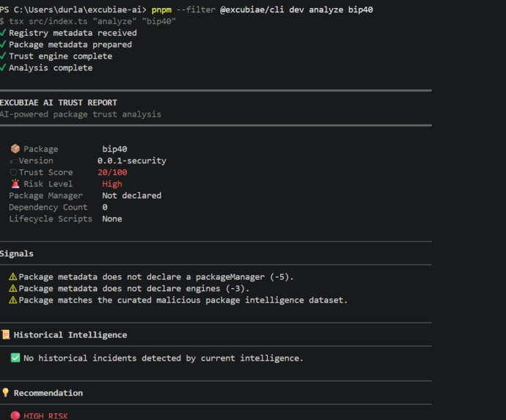Click the risk level value 'High'
This screenshot has height=420, width=506.
click(x=112, y=184)
